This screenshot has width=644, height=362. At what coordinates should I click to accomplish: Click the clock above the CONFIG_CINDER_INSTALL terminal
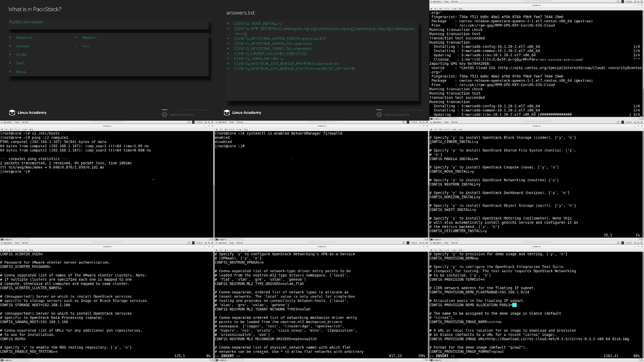[629, 122]
